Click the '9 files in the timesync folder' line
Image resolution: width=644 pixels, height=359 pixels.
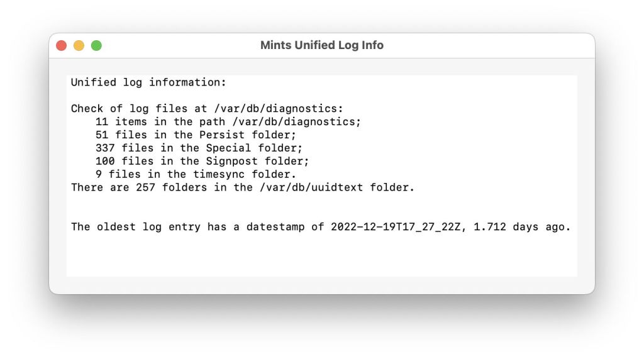(x=196, y=175)
